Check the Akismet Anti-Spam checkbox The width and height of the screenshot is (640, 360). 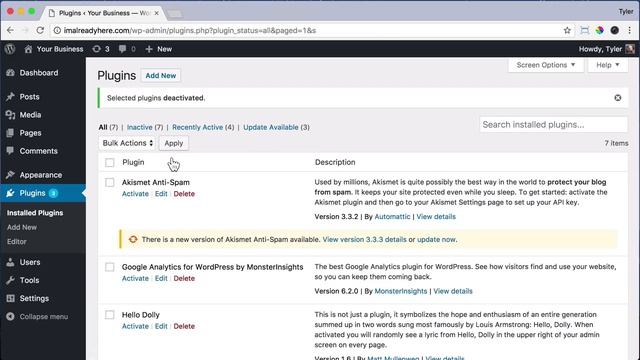pos(110,182)
